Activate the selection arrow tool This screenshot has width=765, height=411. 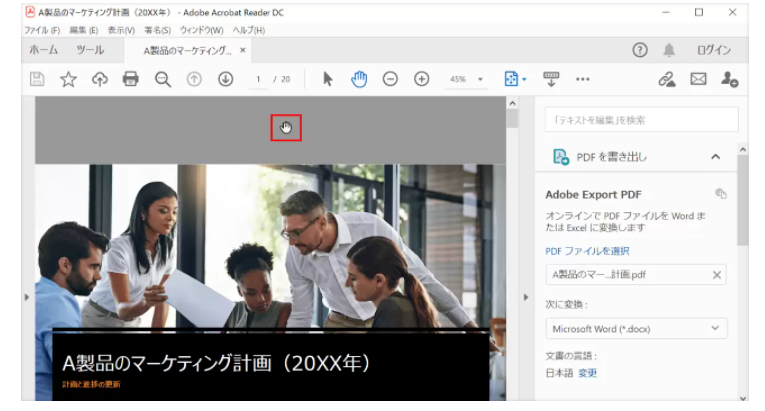click(x=327, y=79)
